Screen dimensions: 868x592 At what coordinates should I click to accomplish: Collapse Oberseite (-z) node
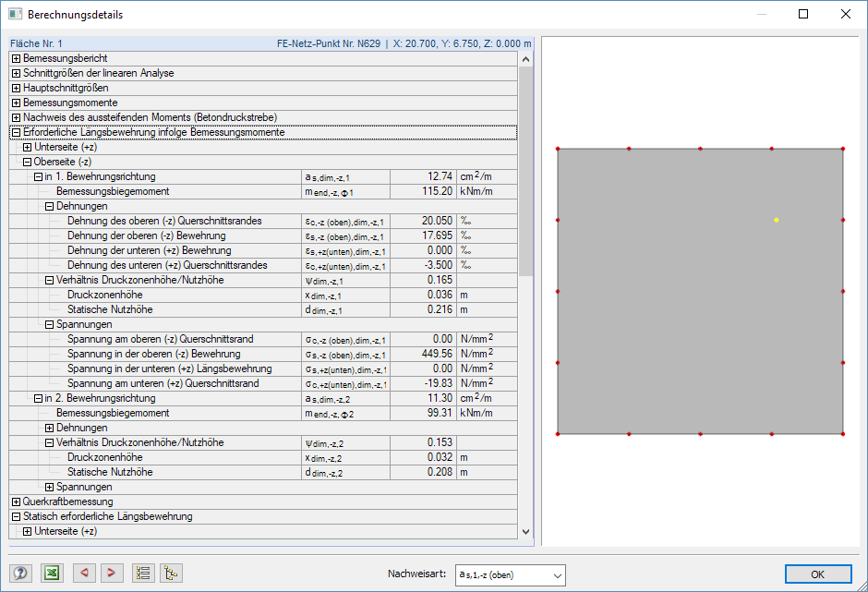click(x=27, y=163)
